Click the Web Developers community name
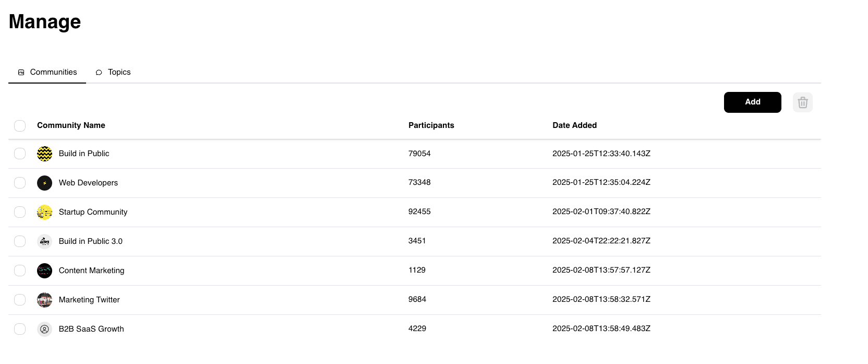 pos(88,183)
